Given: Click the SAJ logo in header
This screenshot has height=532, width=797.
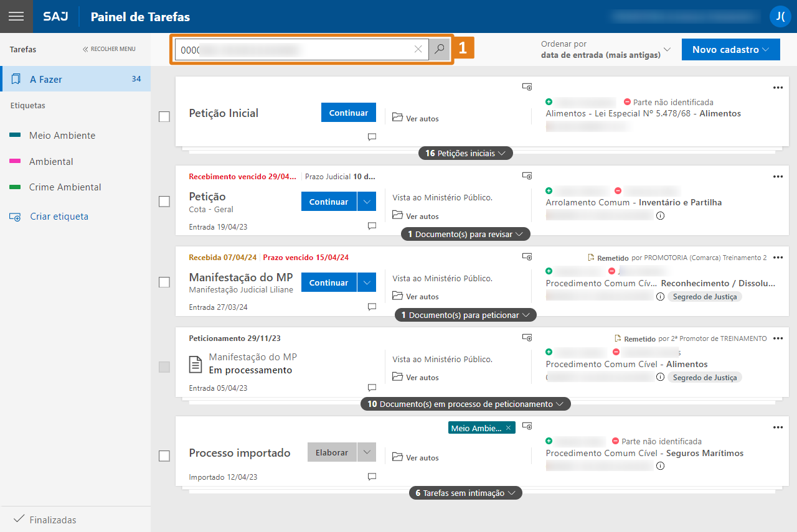Looking at the screenshot, I should [x=55, y=16].
